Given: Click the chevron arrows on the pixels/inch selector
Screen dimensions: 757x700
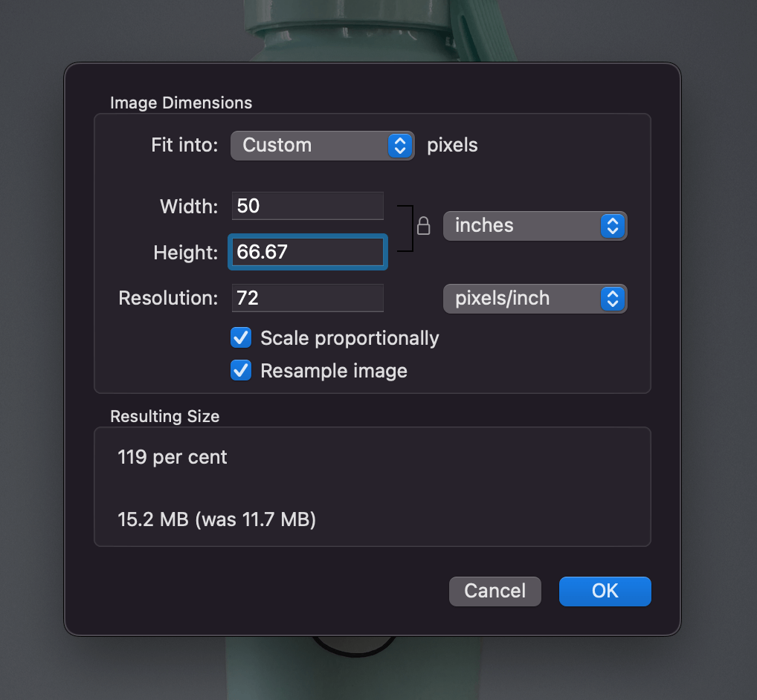Looking at the screenshot, I should (613, 299).
